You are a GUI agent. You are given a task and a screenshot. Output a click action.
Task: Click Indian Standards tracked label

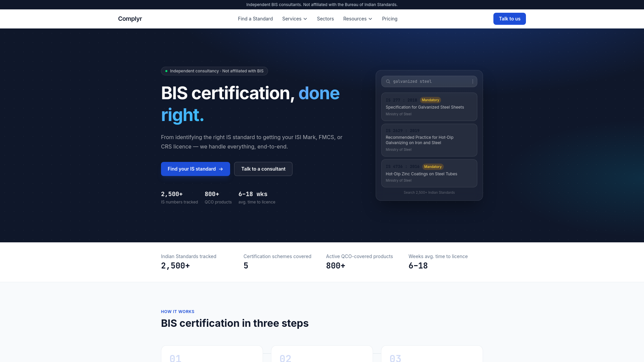[189, 256]
